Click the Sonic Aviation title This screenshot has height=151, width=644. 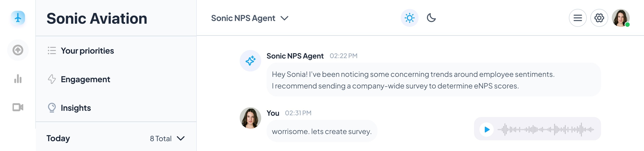pos(97,19)
